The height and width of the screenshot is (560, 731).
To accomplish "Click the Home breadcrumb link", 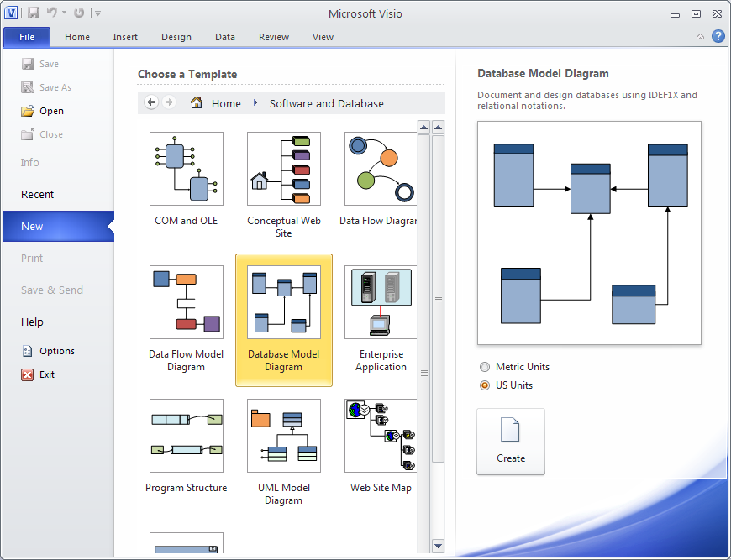I will 226,103.
